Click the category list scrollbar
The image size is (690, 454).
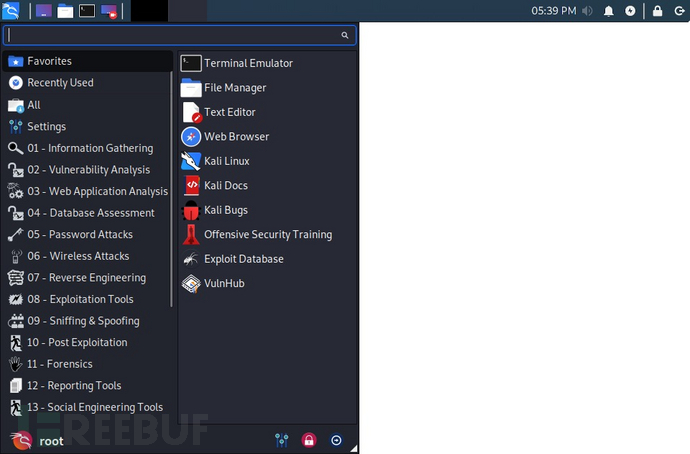[x=171, y=189]
